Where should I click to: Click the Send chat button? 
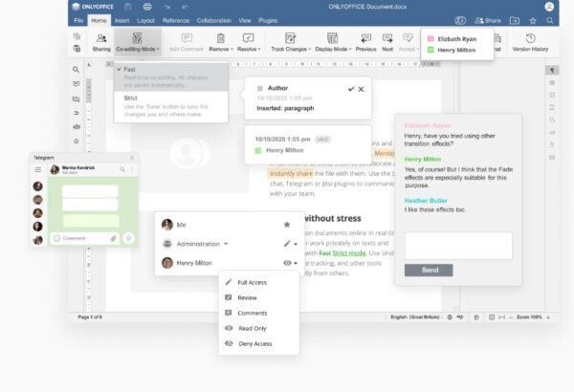coord(429,271)
